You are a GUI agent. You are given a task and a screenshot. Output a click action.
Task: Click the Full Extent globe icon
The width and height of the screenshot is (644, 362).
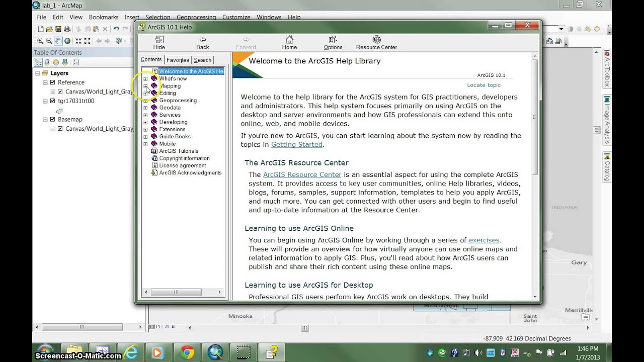(x=67, y=41)
